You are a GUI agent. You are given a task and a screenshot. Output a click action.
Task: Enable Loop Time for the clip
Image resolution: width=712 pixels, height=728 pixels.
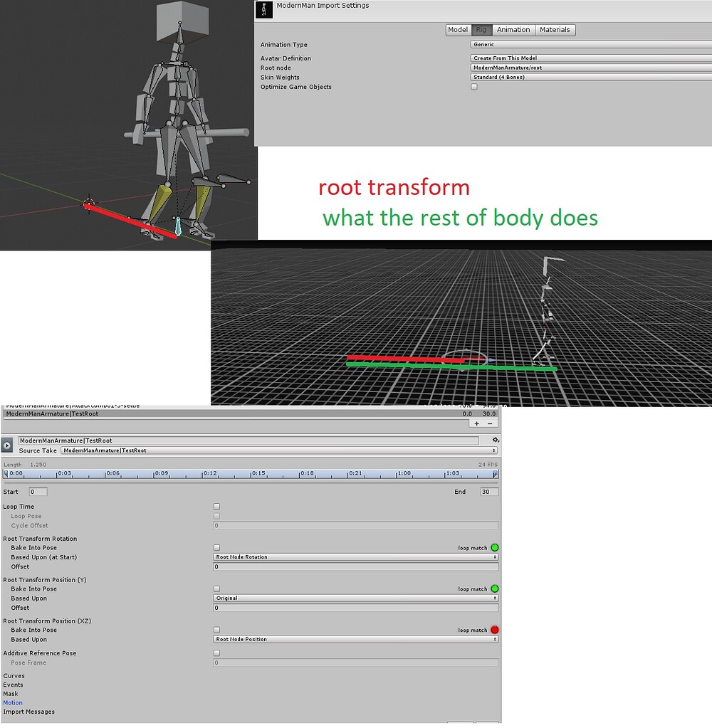[x=217, y=506]
